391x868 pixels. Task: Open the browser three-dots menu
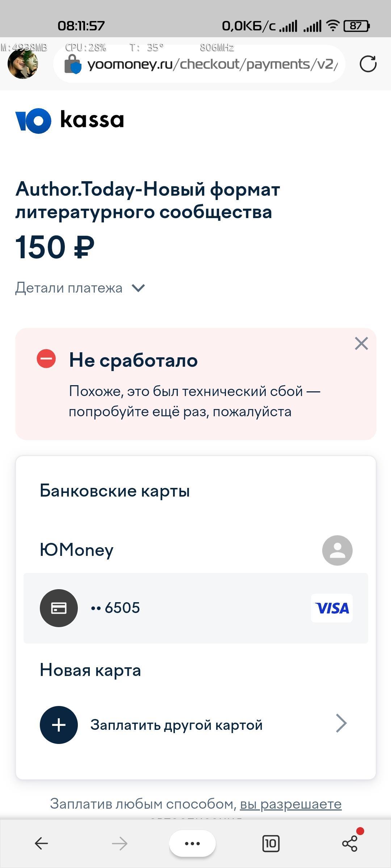click(192, 843)
